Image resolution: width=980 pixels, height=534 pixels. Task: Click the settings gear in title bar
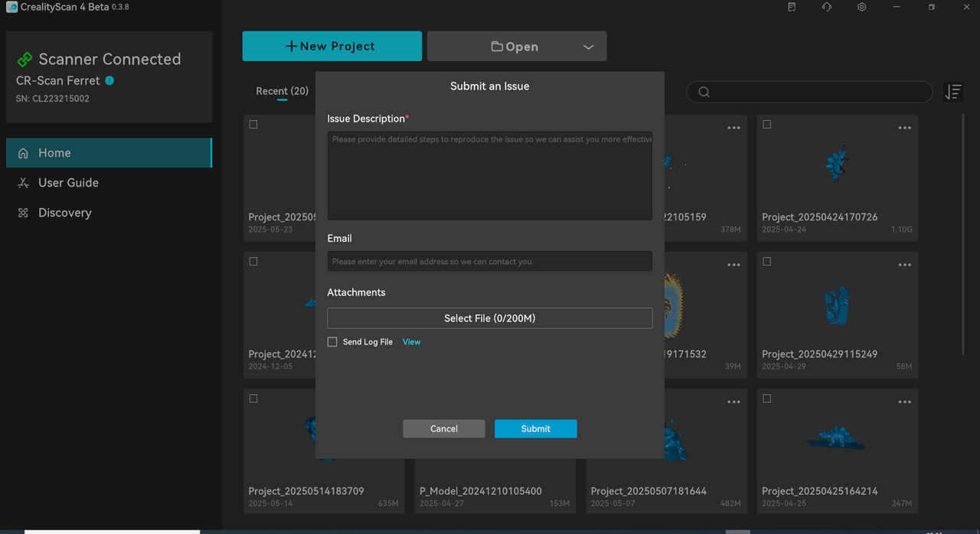(x=861, y=7)
